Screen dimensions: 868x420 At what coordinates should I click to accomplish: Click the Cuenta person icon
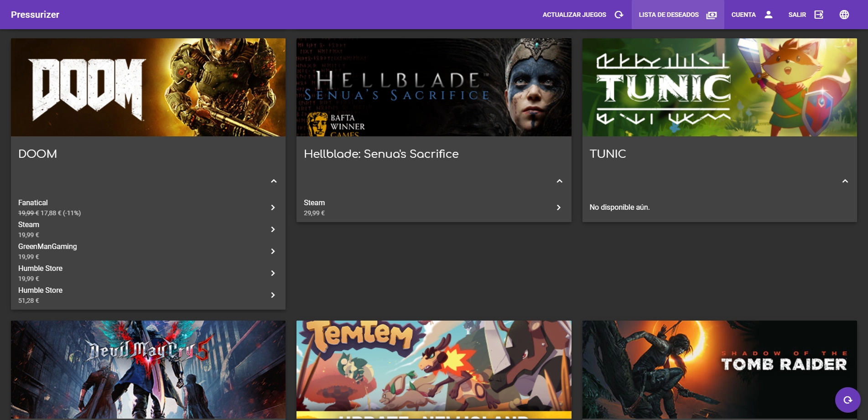tap(769, 15)
